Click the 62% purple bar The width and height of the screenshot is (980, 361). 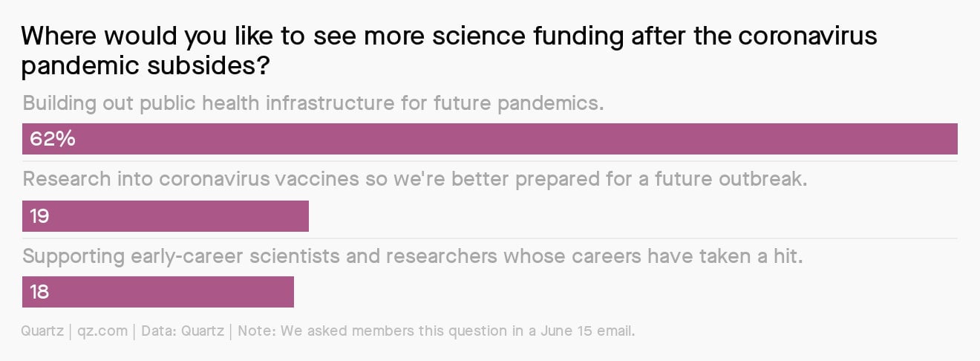pos(490,139)
